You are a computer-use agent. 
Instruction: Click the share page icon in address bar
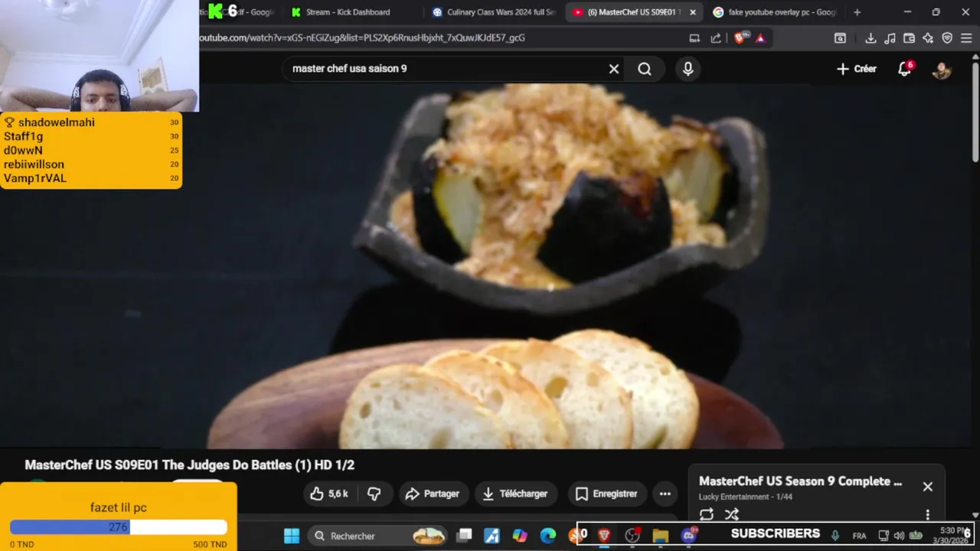pos(716,37)
